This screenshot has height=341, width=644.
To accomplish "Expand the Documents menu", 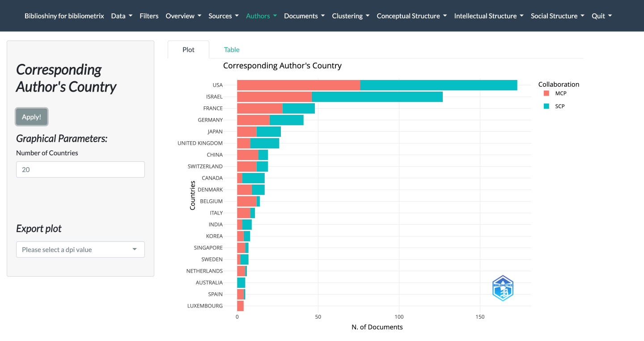I will point(305,16).
